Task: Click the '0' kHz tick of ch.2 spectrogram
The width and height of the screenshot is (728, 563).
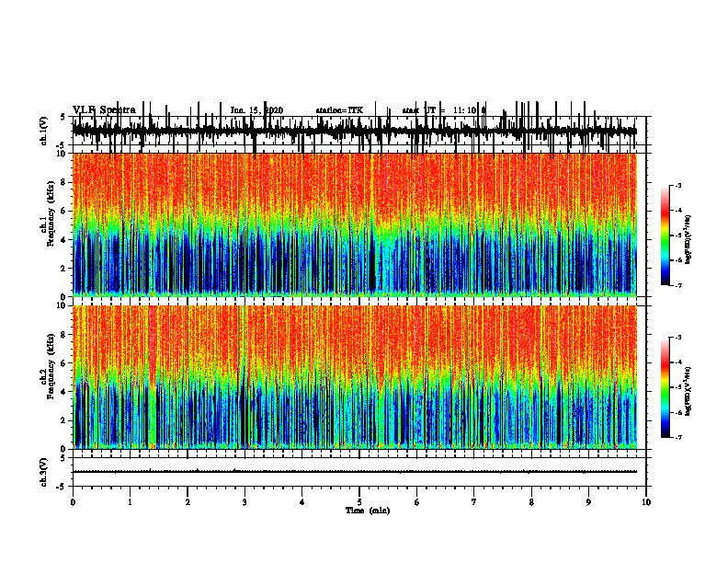Action: tap(65, 449)
